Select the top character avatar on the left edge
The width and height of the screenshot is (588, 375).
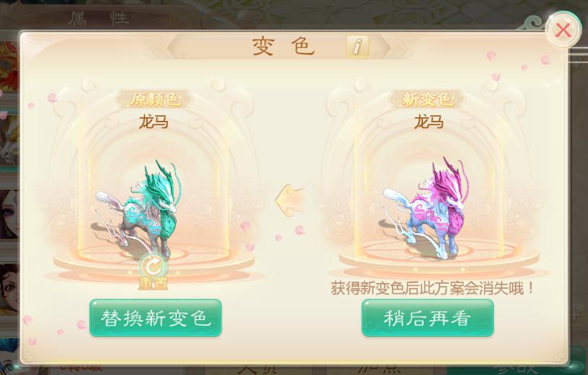click(7, 67)
